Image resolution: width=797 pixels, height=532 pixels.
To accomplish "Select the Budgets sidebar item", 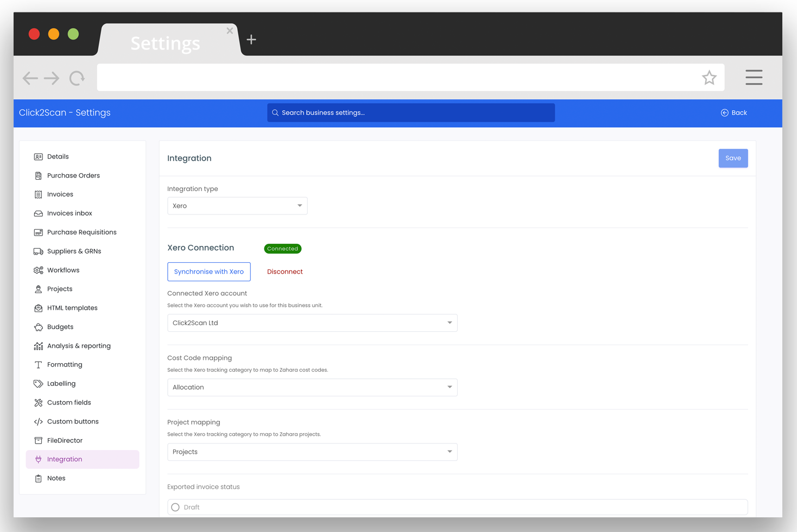I will (60, 326).
